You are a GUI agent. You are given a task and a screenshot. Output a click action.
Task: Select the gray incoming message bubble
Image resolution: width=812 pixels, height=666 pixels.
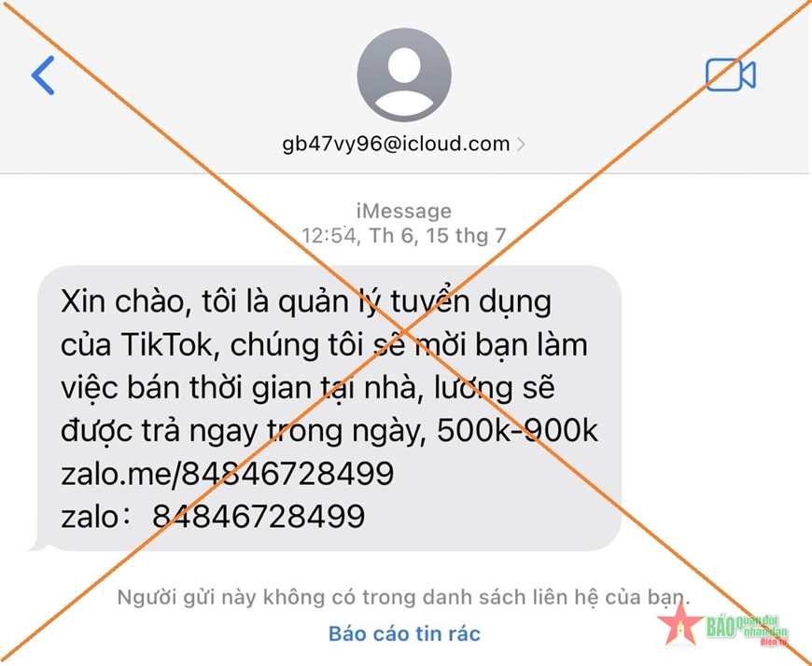click(329, 409)
